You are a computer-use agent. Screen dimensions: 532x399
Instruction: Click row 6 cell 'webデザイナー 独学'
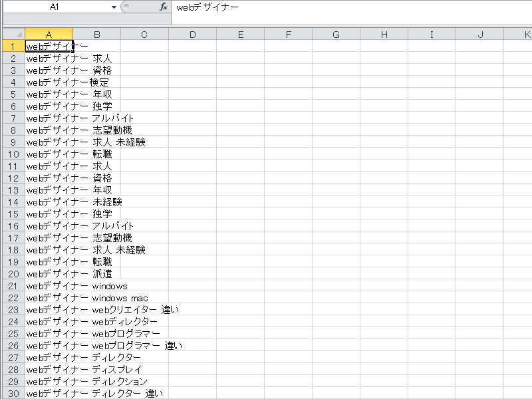(49, 106)
